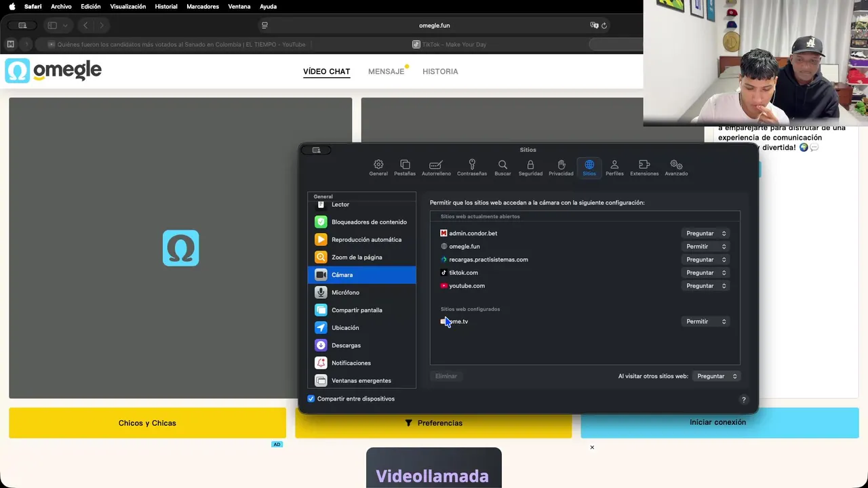Click the translate icon in address bar
Viewport: 868px width, 488px height.
[594, 25]
